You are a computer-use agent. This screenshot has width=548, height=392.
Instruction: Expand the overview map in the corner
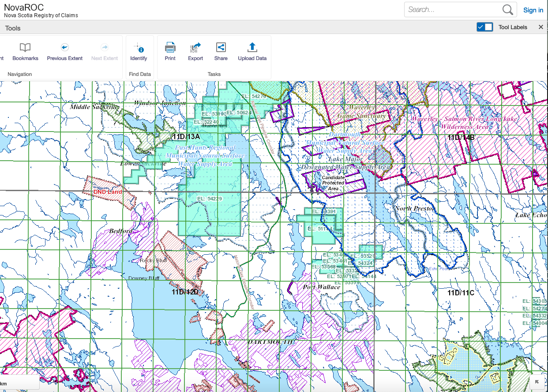click(x=537, y=382)
